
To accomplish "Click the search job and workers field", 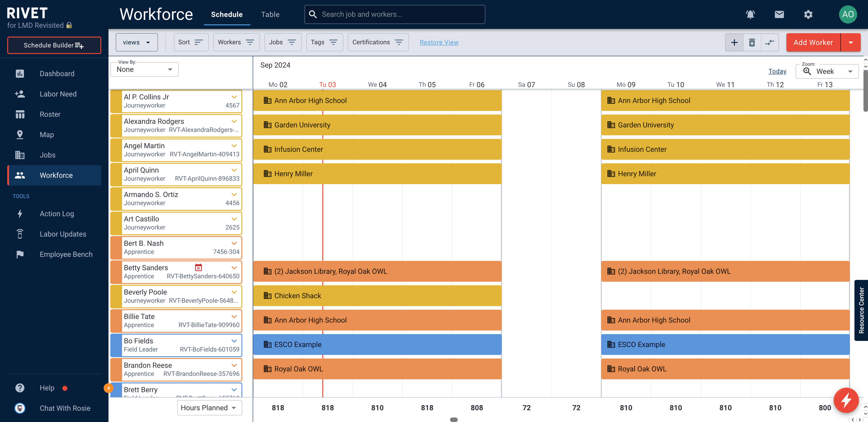I will [395, 14].
